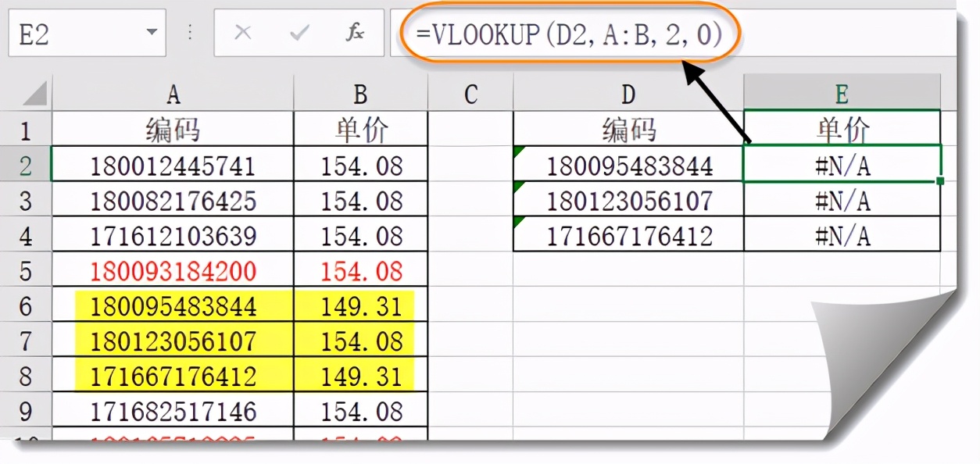The height and width of the screenshot is (464, 980).
Task: Select the 编码 header cell in column D
Action: (627, 128)
